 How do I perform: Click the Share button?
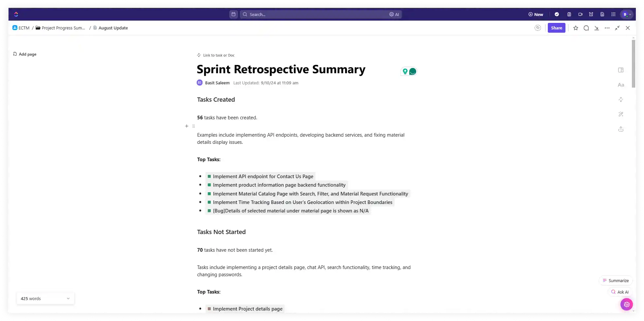[x=556, y=28]
